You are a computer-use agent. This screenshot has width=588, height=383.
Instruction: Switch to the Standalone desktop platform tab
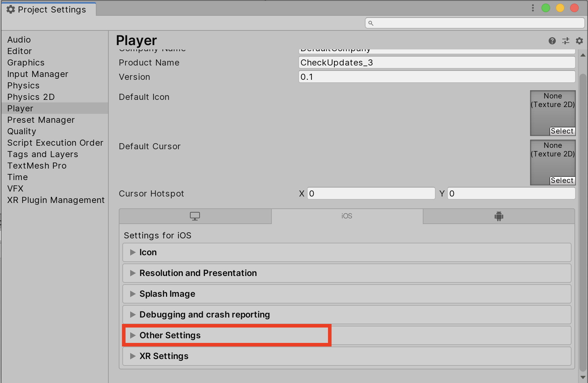click(x=195, y=216)
